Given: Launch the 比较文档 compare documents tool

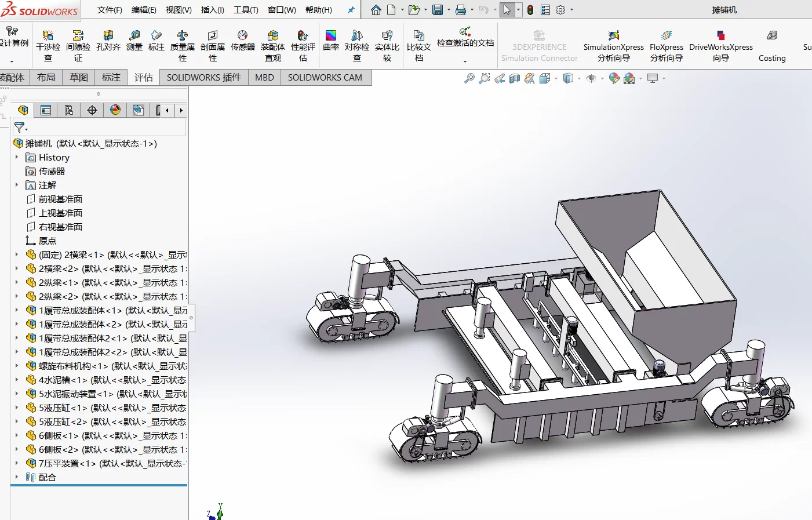Looking at the screenshot, I should click(419, 46).
